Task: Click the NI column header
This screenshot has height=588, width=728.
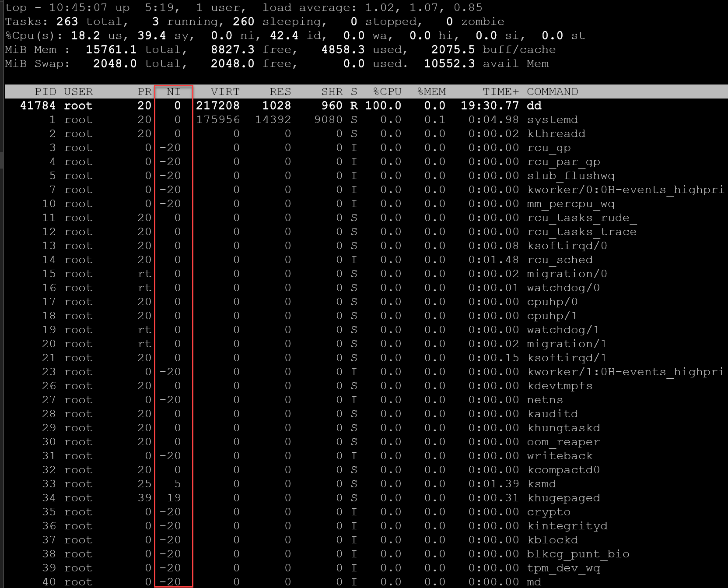Action: coord(173,92)
